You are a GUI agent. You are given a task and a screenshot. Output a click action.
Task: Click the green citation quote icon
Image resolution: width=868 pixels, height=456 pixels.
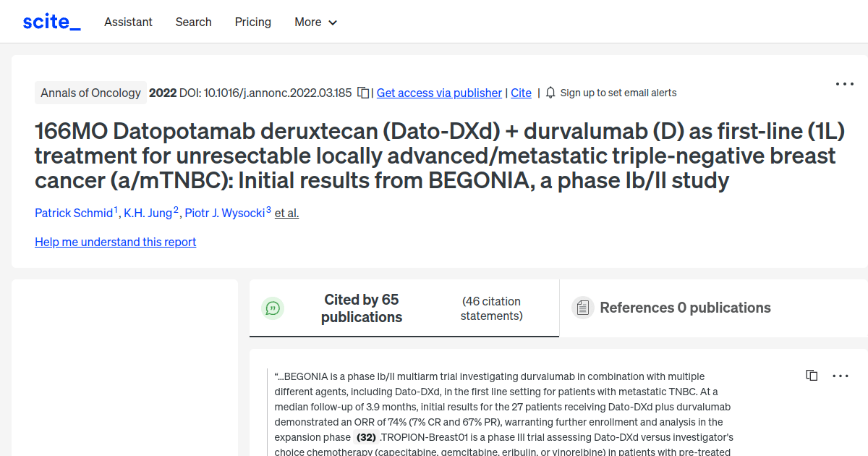[273, 308]
